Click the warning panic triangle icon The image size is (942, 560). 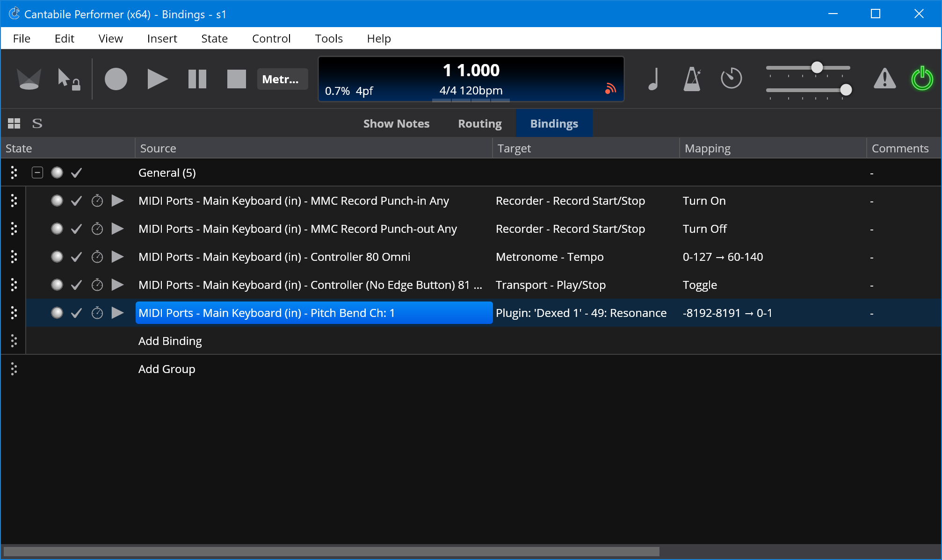coord(885,79)
